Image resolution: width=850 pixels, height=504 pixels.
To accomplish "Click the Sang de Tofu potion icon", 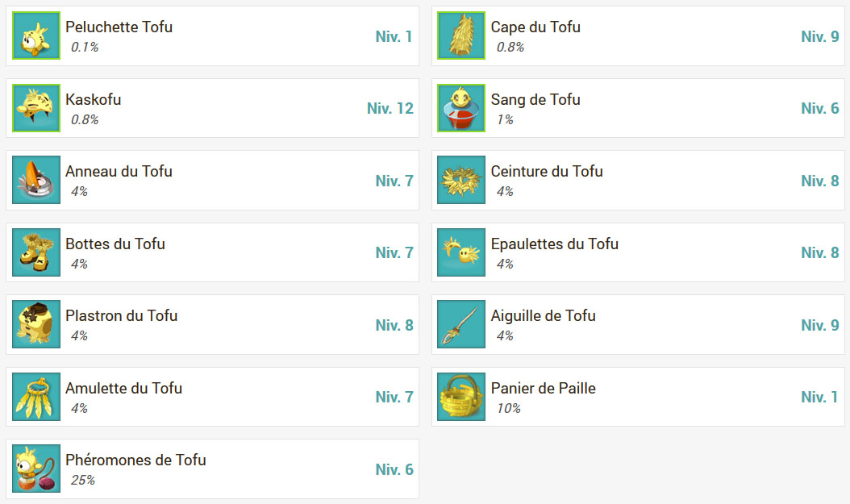I will 461,108.
